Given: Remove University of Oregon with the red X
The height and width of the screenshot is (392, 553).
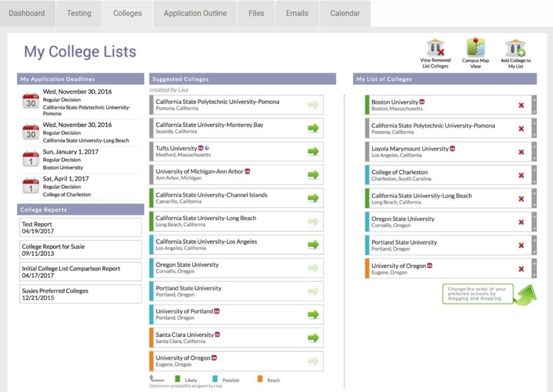Looking at the screenshot, I should 521,269.
